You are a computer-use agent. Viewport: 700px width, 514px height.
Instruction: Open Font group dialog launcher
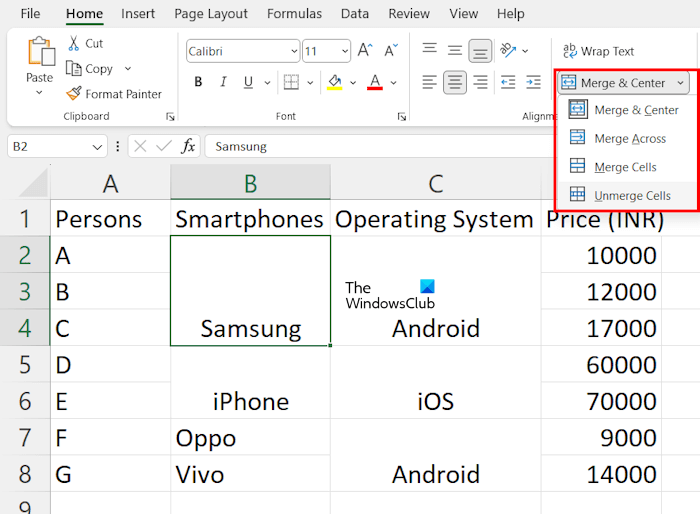pos(402,117)
